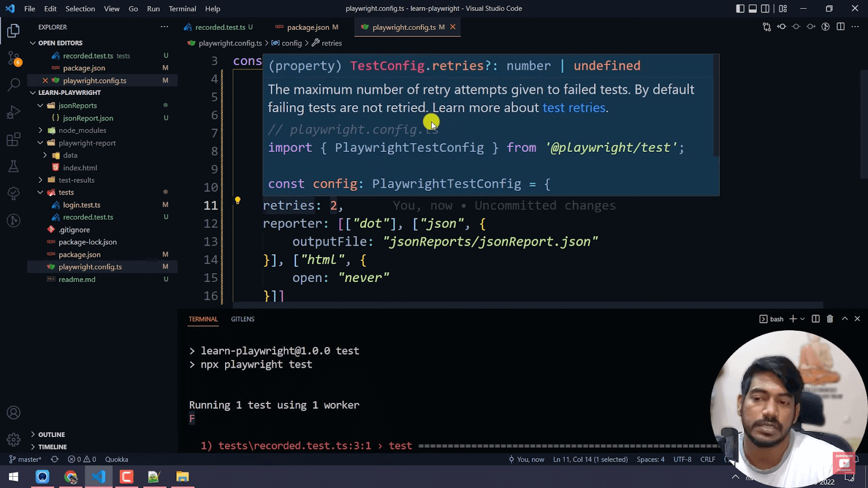Open the Testing flask icon view
Screen dimensions: 868x488
(14, 166)
